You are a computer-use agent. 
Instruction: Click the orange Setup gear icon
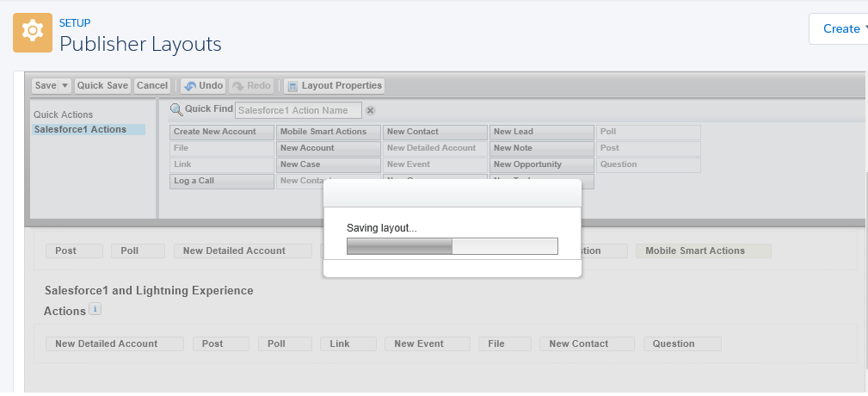tap(33, 33)
